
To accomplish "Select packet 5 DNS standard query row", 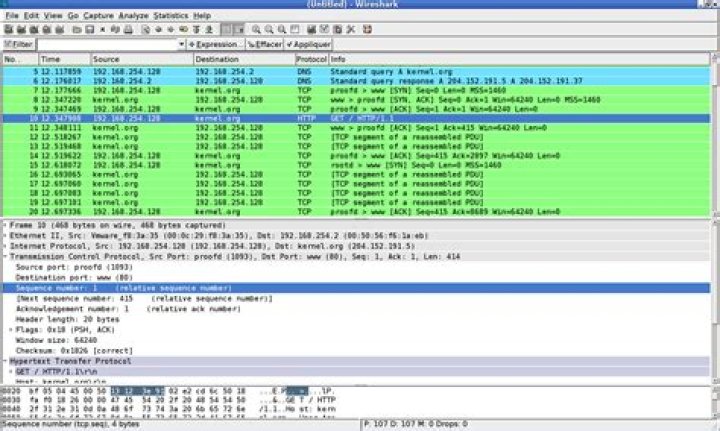I will tap(356, 72).
